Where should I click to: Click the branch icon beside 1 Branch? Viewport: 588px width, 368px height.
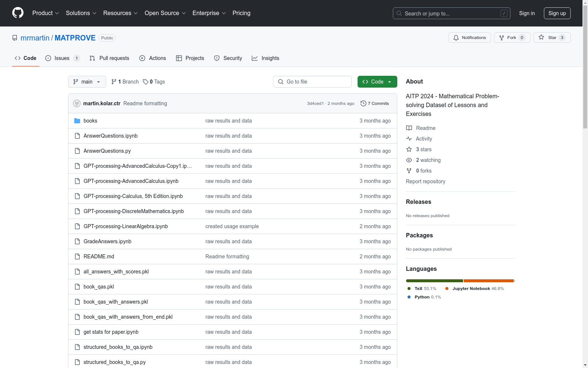pos(114,82)
